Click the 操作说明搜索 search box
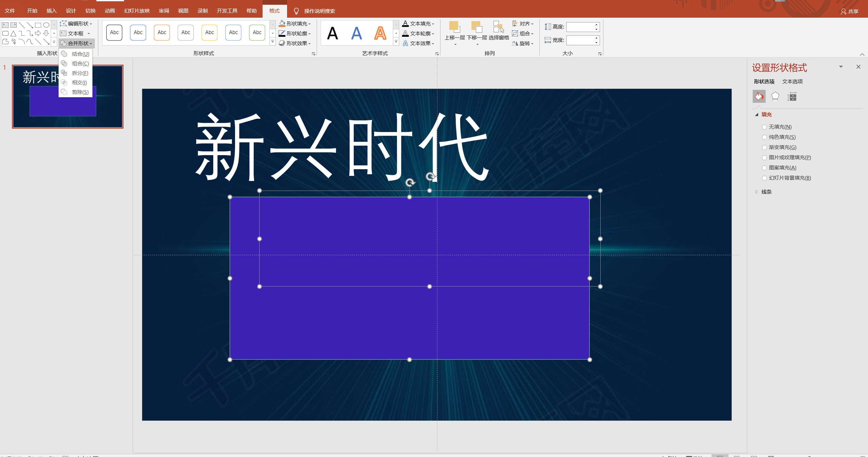The image size is (868, 457). [x=319, y=11]
